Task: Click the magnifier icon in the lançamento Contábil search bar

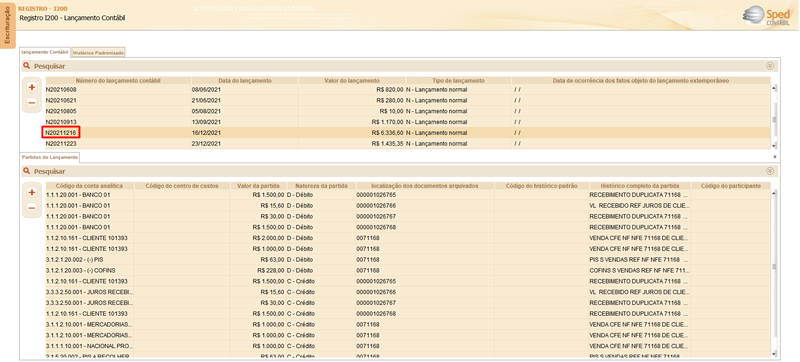Action: [x=27, y=66]
